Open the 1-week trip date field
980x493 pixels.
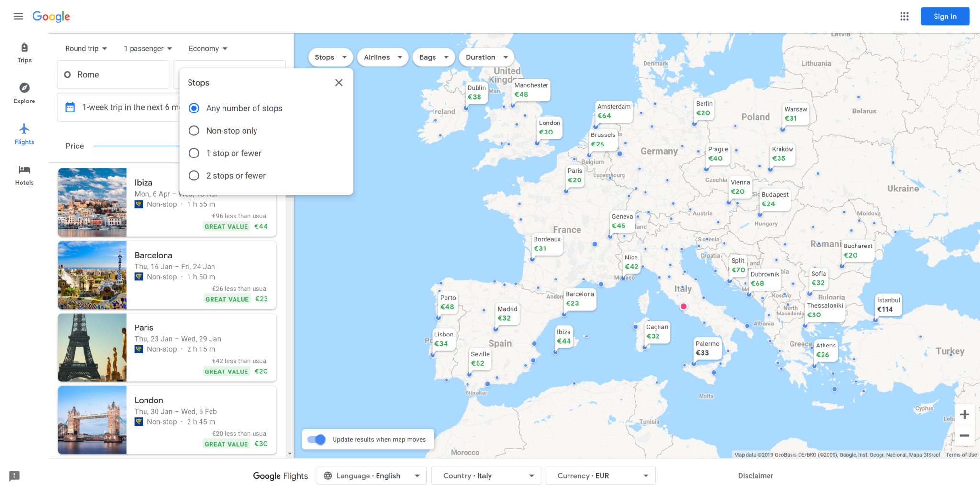(x=120, y=107)
